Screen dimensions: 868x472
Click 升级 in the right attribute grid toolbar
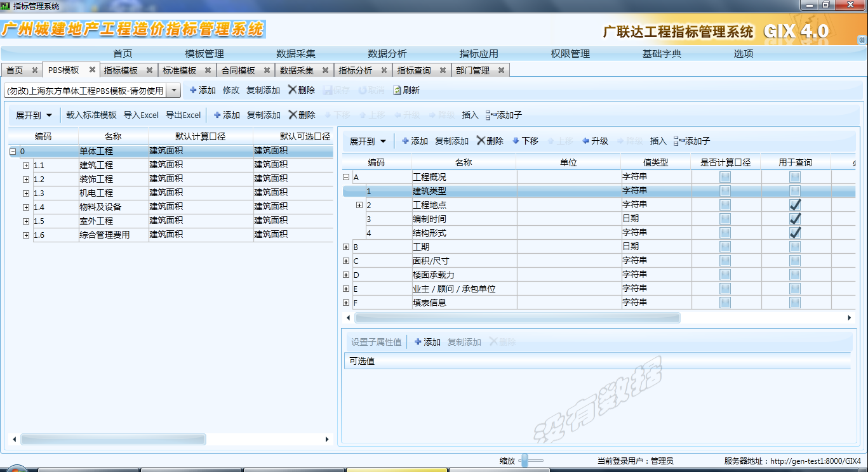pos(595,141)
